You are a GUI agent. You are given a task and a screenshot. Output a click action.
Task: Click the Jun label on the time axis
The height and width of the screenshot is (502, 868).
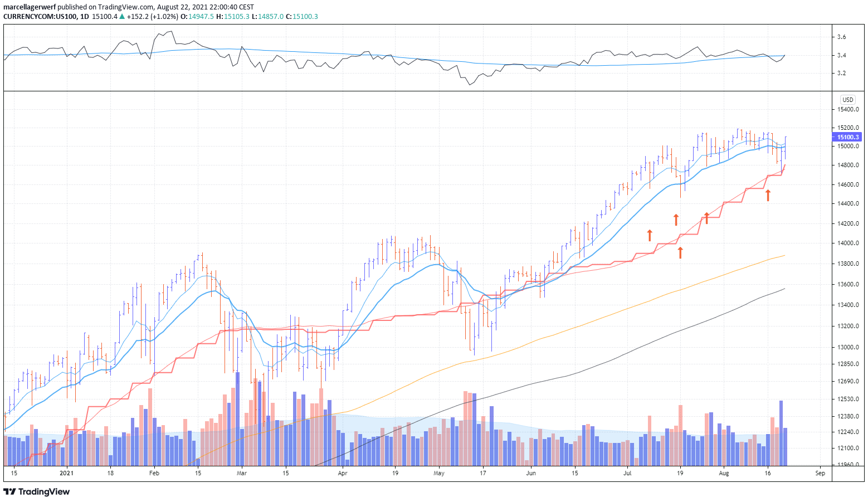(531, 474)
